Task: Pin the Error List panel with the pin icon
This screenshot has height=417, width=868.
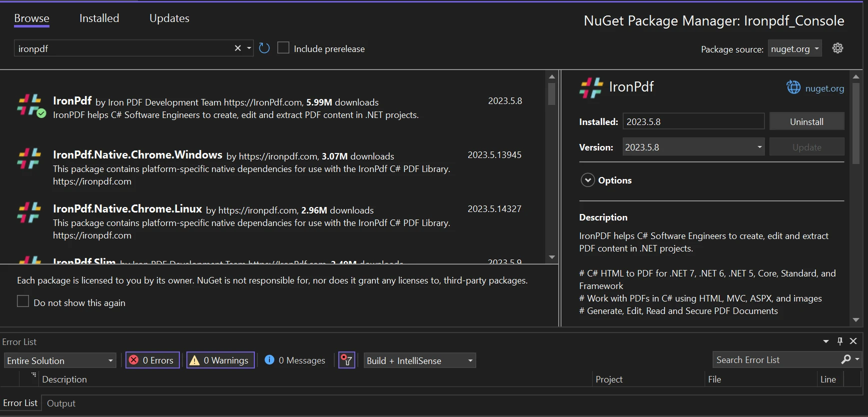Action: click(840, 341)
